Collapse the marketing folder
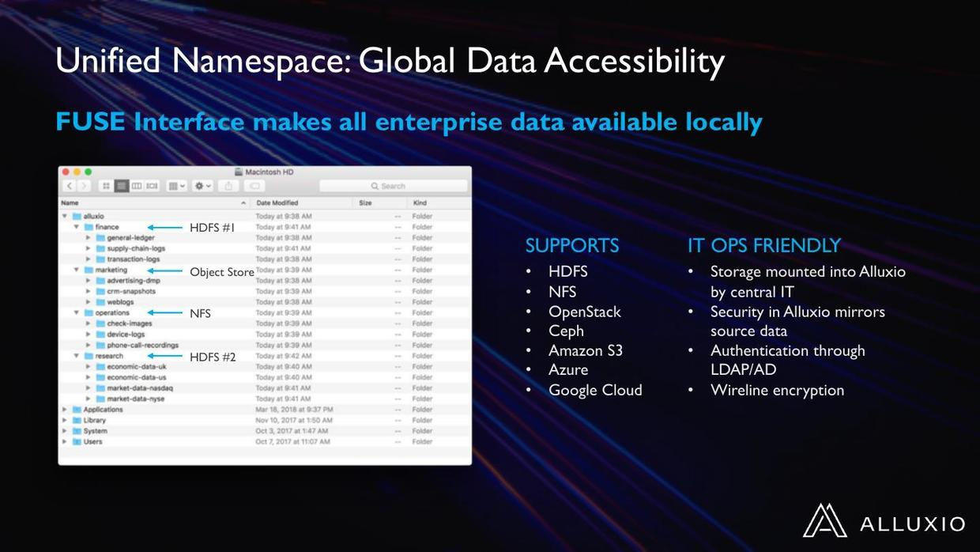Viewport: 980px width, 552px height. coord(77,270)
